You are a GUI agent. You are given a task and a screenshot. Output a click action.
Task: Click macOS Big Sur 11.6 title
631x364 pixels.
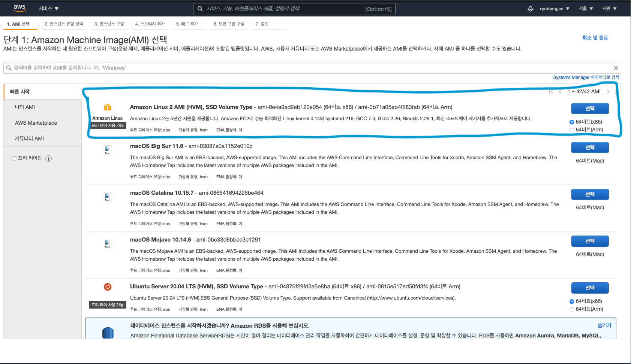(157, 146)
